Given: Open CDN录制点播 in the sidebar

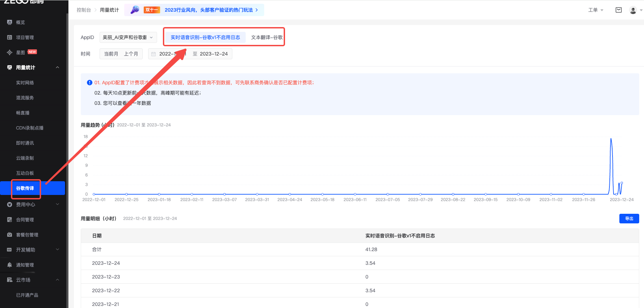Looking at the screenshot, I should click(30, 128).
